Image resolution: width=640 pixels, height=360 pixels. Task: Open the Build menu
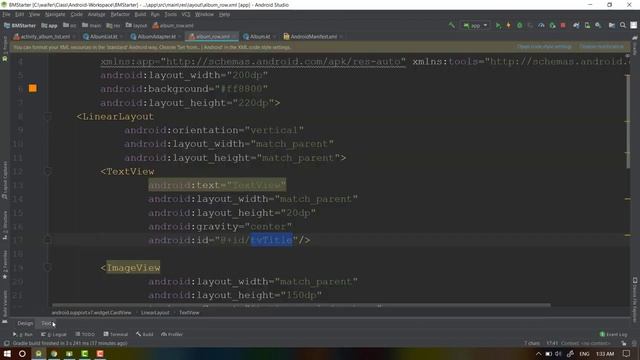(140, 14)
